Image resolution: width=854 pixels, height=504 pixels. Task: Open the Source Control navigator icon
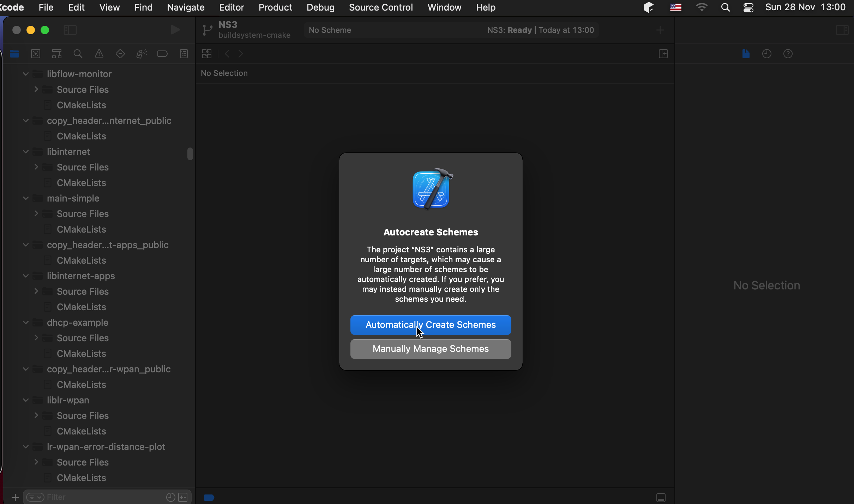36,54
